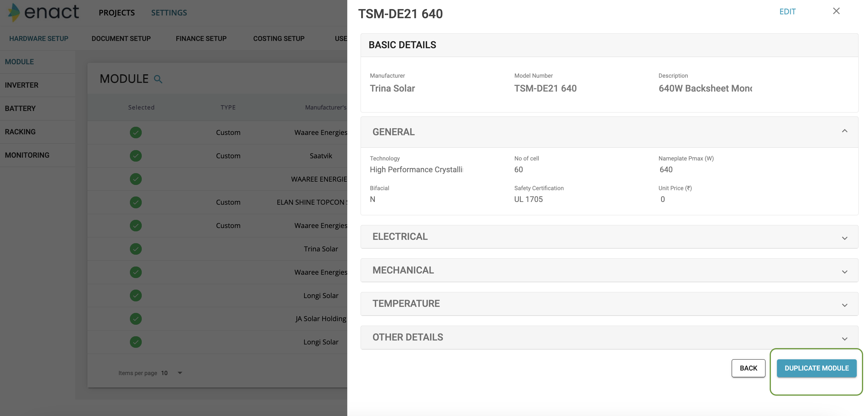Expand the OTHER DETAILS section
The width and height of the screenshot is (868, 416).
coord(844,338)
